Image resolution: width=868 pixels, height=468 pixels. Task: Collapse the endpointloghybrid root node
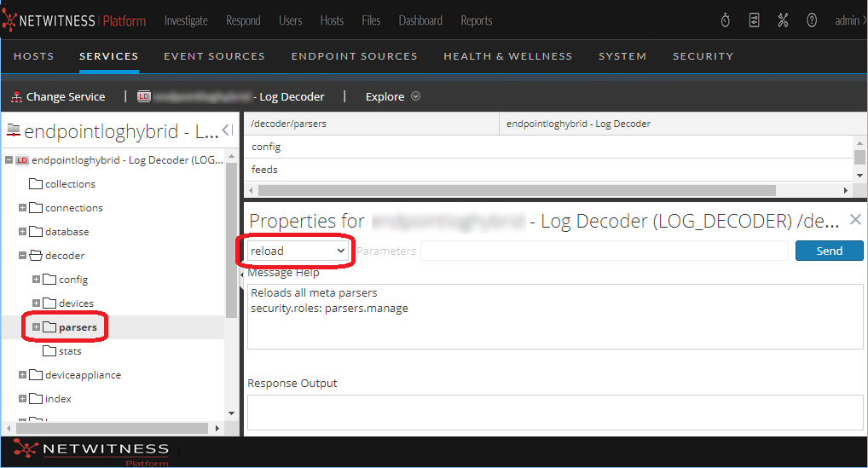click(x=9, y=160)
